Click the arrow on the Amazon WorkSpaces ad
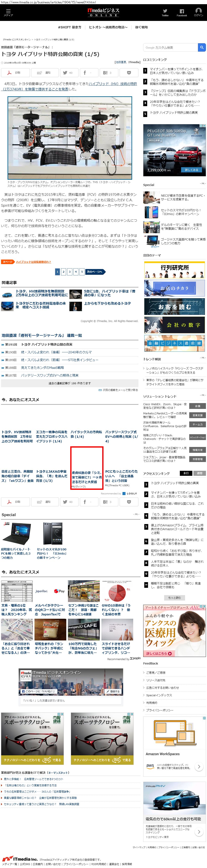207x868 pixels. (199, 767)
